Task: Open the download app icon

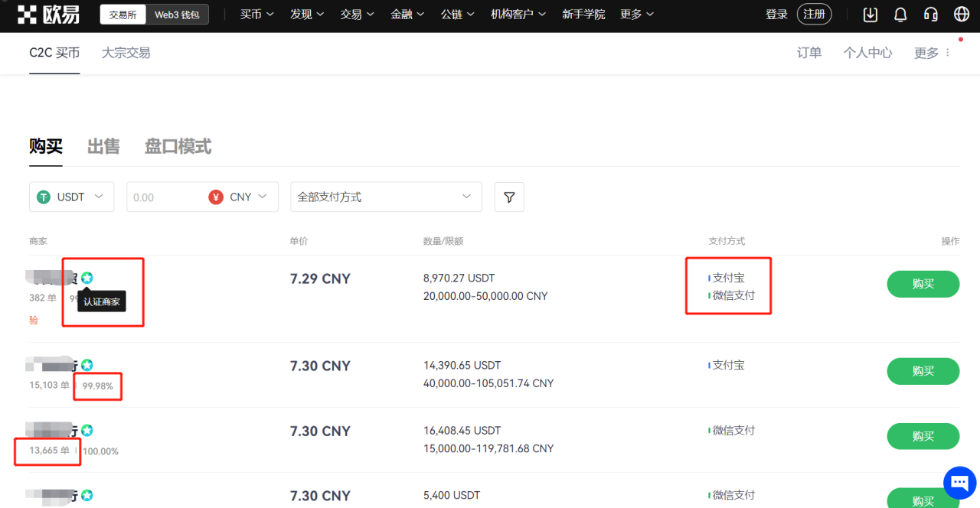Action: pyautogui.click(x=871, y=15)
